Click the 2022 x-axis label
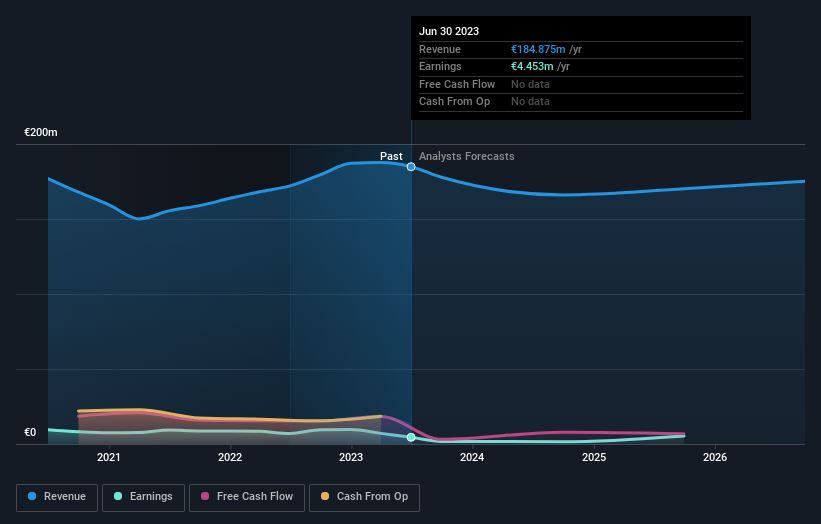 tap(230, 457)
